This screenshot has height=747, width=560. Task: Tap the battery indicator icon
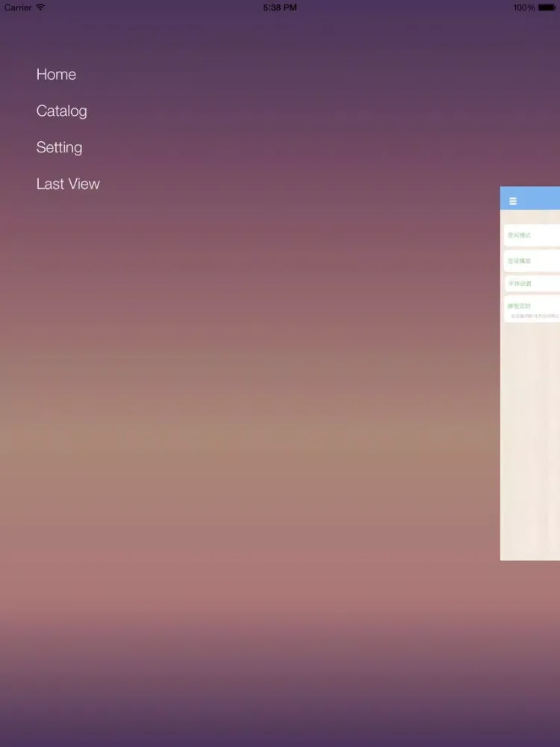pos(547,7)
